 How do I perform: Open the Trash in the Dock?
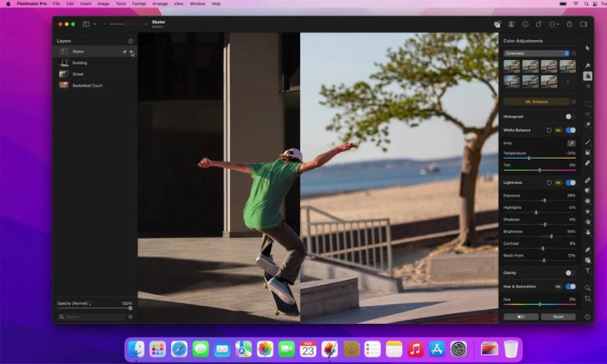511,349
